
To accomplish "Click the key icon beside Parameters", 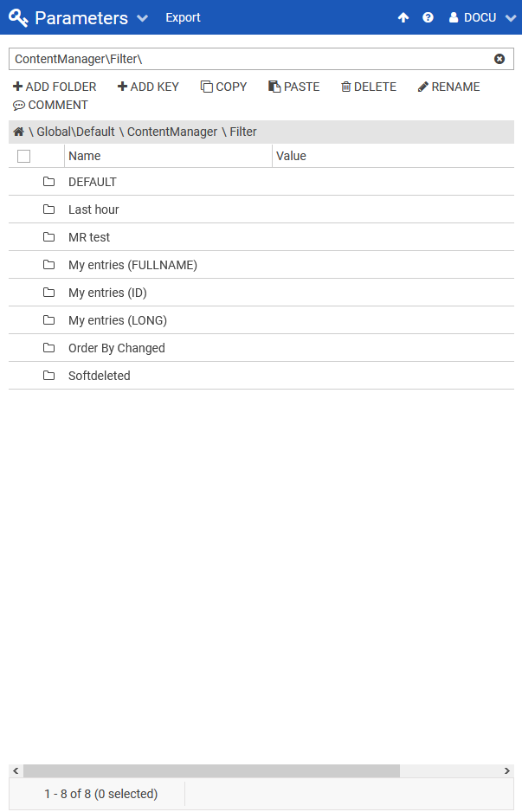I will (18, 17).
